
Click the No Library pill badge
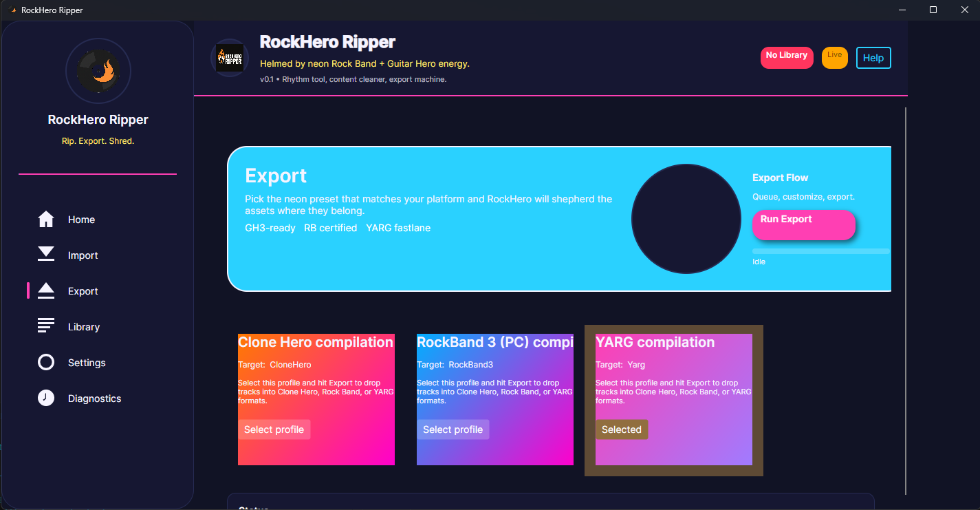click(787, 57)
